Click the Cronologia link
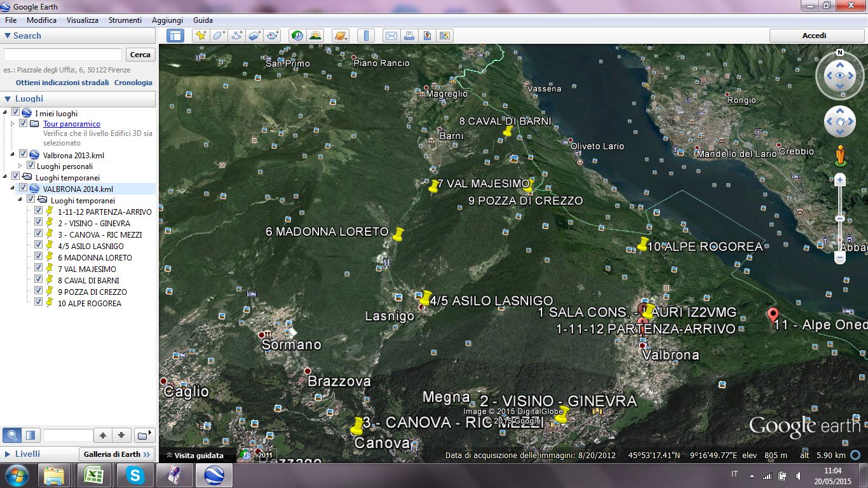Screen dimensions: 868x488 [x=133, y=83]
